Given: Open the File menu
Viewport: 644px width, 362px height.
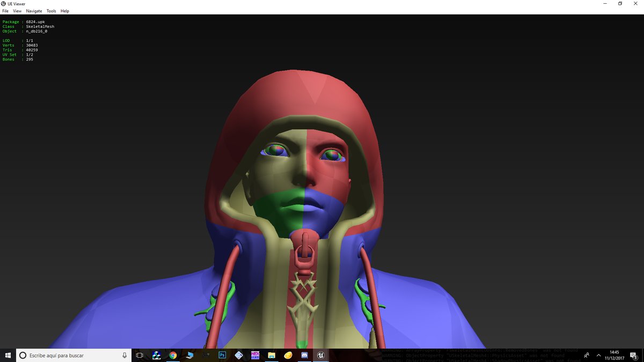Looking at the screenshot, I should click(5, 11).
